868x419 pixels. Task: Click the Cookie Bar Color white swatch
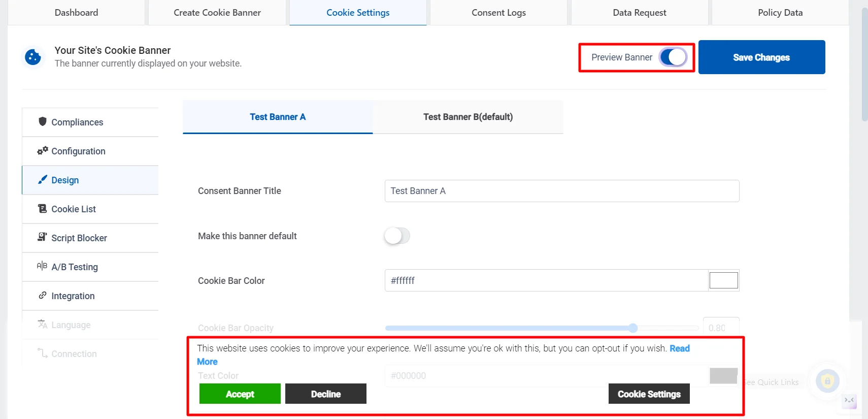[x=723, y=280]
